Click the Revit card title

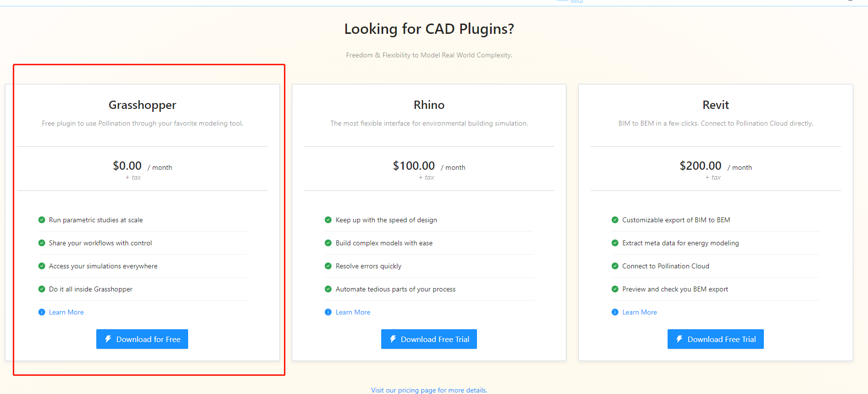pos(716,105)
